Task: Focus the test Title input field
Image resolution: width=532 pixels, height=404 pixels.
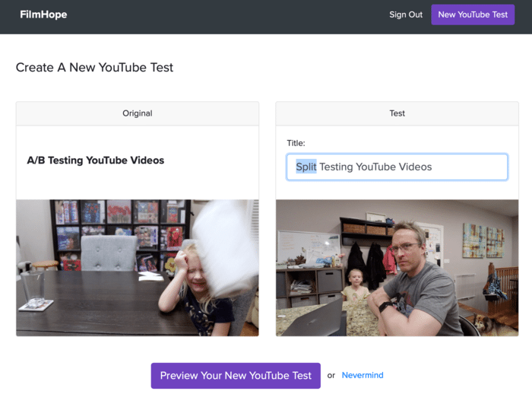Action: (397, 167)
